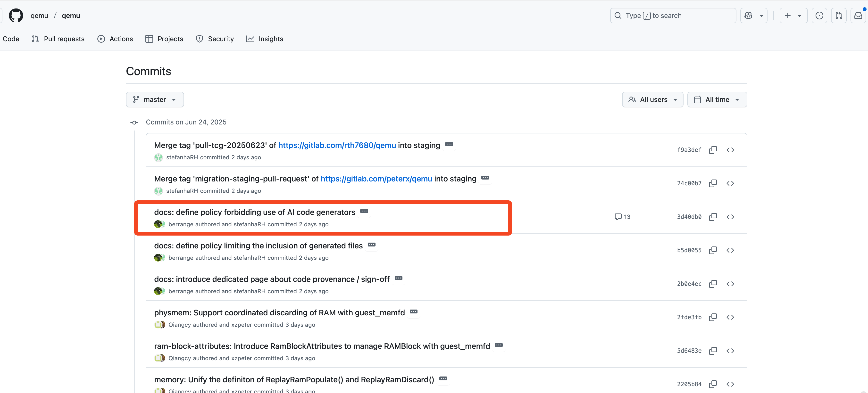Copy full SHA for 24c00b7

[713, 183]
